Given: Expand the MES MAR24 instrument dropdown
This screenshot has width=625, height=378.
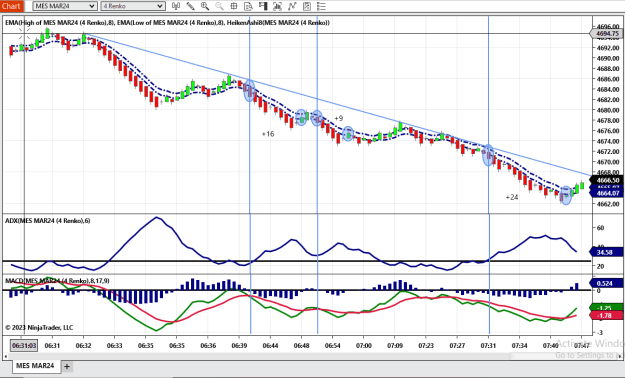Looking at the screenshot, I should 65,6.
